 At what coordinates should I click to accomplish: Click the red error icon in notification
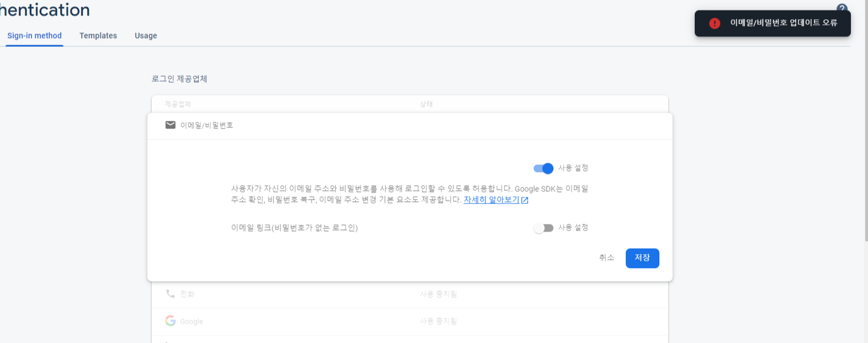point(715,23)
